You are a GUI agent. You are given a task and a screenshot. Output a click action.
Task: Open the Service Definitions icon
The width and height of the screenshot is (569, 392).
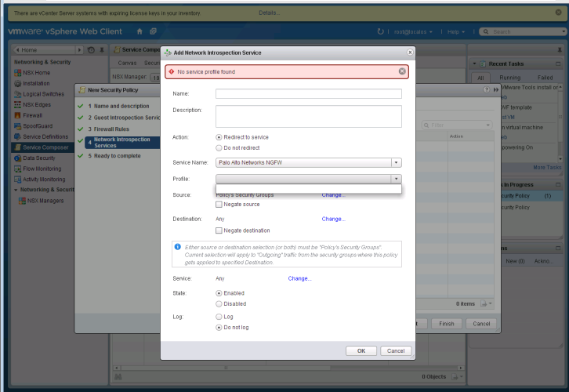coord(17,137)
